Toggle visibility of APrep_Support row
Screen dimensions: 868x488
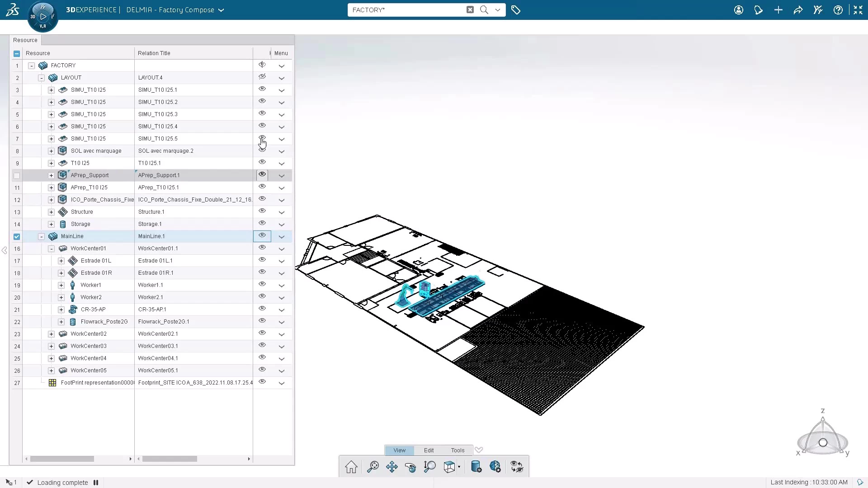[262, 174]
